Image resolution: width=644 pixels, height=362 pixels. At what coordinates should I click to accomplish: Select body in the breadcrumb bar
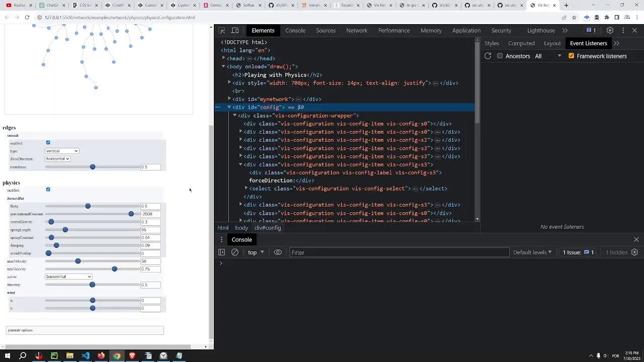coord(242,228)
